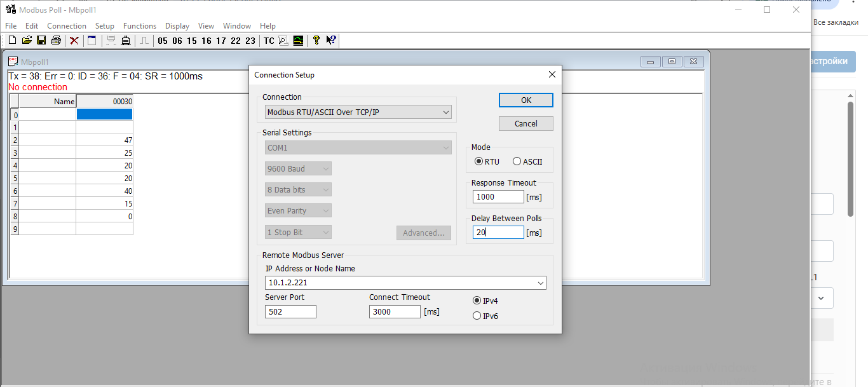Open the File menu

[11, 26]
